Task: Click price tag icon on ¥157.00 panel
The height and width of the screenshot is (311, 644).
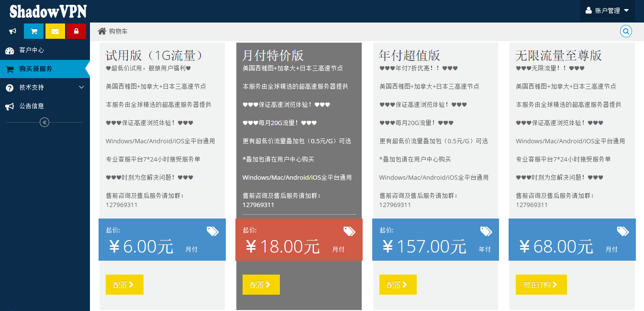Action: (x=486, y=231)
